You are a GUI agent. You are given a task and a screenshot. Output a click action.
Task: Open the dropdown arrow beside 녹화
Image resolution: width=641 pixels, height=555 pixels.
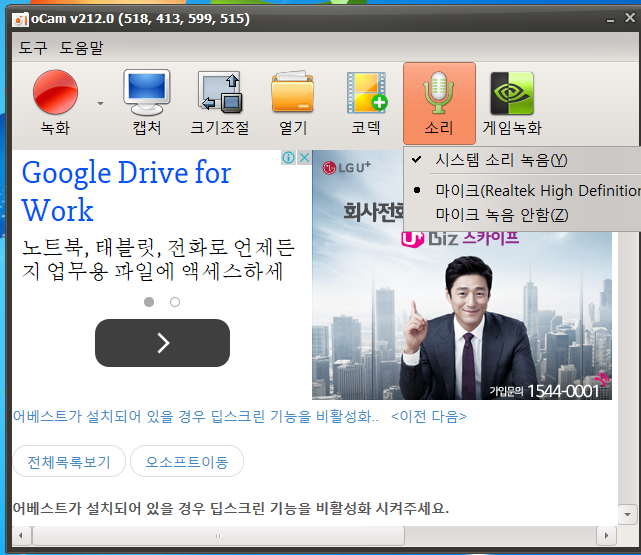[100, 103]
